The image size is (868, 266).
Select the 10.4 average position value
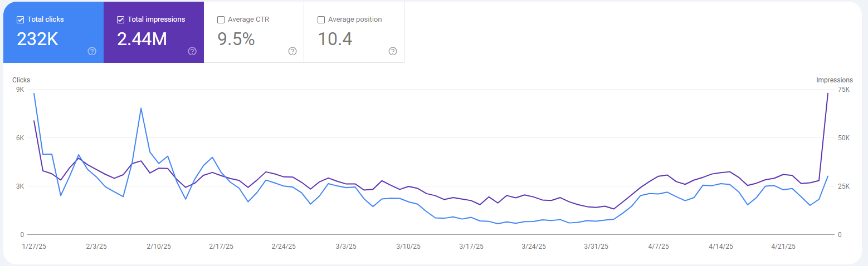(x=335, y=39)
